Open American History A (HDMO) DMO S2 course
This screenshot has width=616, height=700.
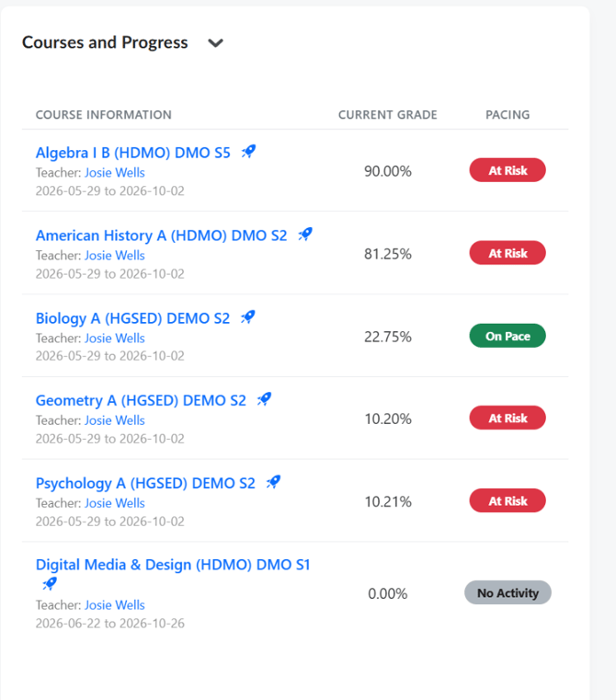(161, 235)
